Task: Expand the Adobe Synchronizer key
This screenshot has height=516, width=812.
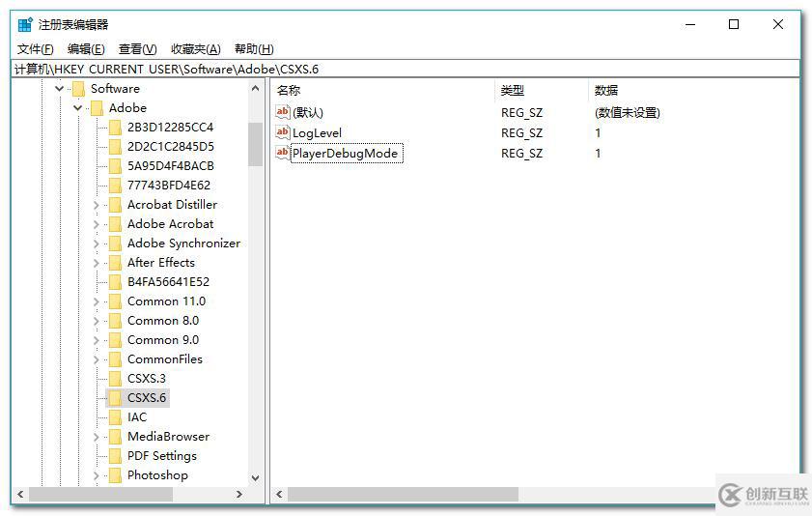Action: point(97,244)
